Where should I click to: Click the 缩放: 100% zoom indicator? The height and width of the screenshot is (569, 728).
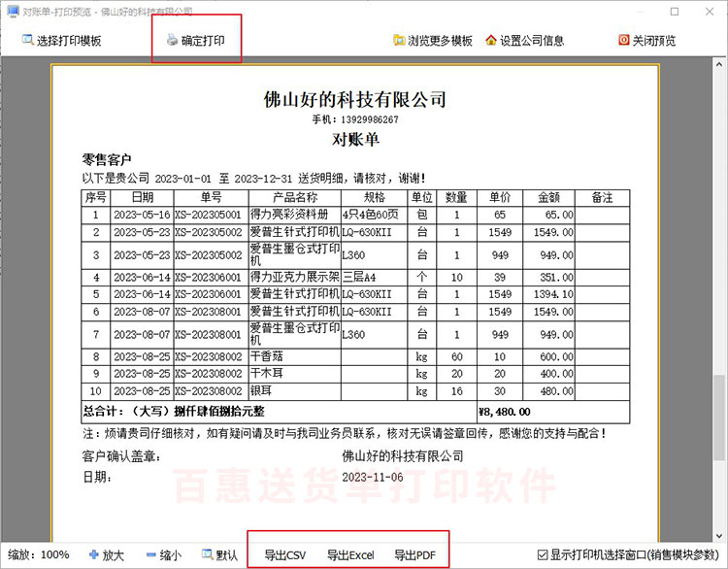pos(38,554)
